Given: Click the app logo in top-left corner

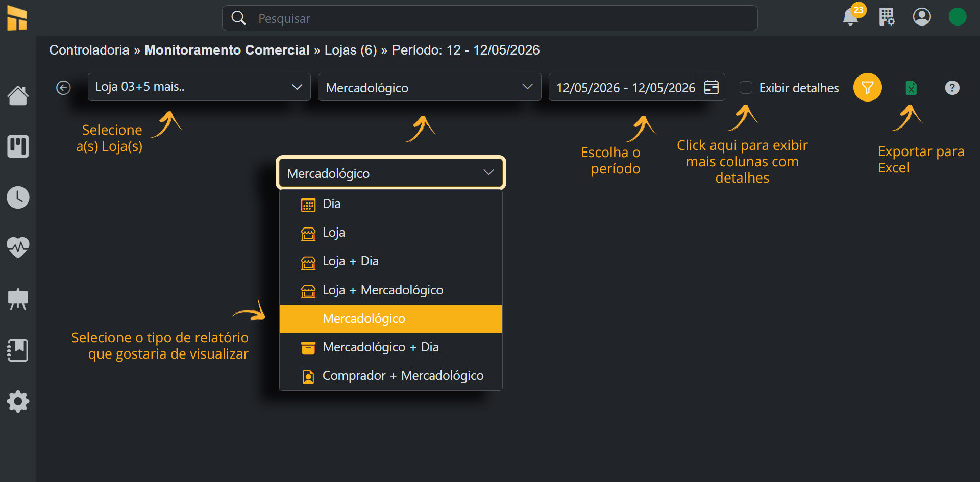Looking at the screenshot, I should click(x=17, y=18).
